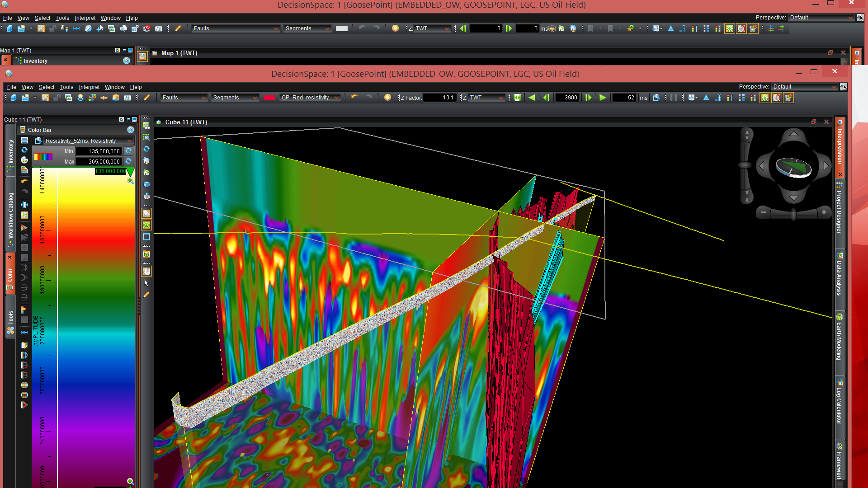Select the arrow pointer tool in viewer toolbar

[146, 283]
